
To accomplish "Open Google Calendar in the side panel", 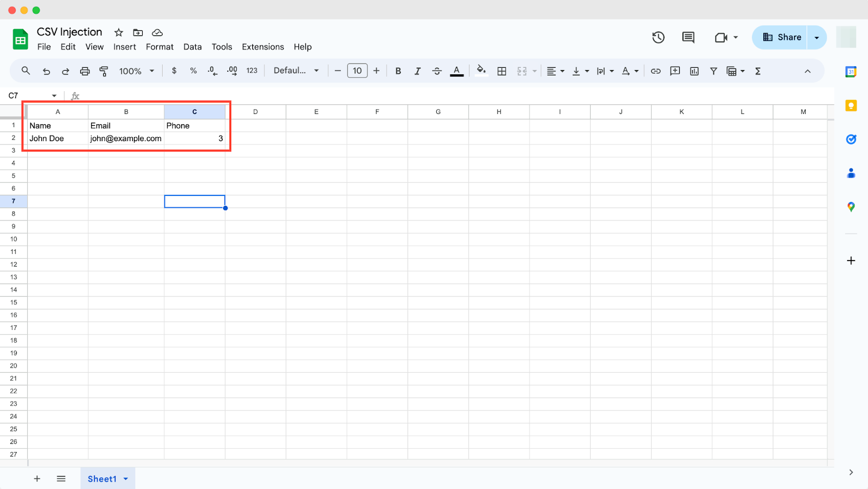I will pos(851,71).
